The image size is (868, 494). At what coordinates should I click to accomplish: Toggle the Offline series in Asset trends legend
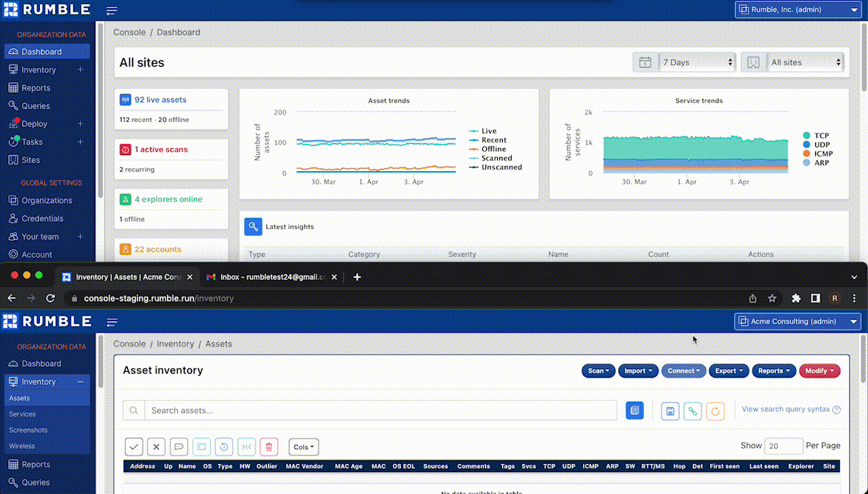tap(493, 149)
